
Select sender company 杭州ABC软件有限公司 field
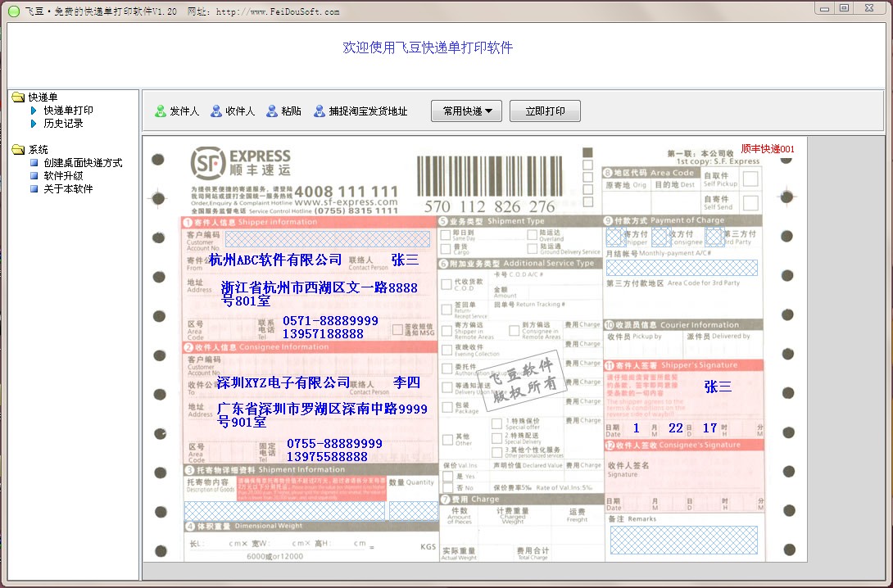275,260
